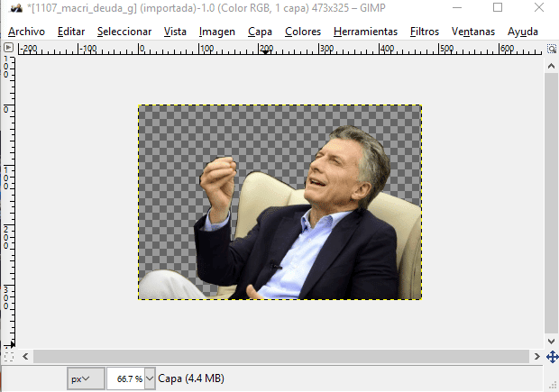559x392 pixels.
Task: Open the Archivo menu
Action: (x=26, y=32)
